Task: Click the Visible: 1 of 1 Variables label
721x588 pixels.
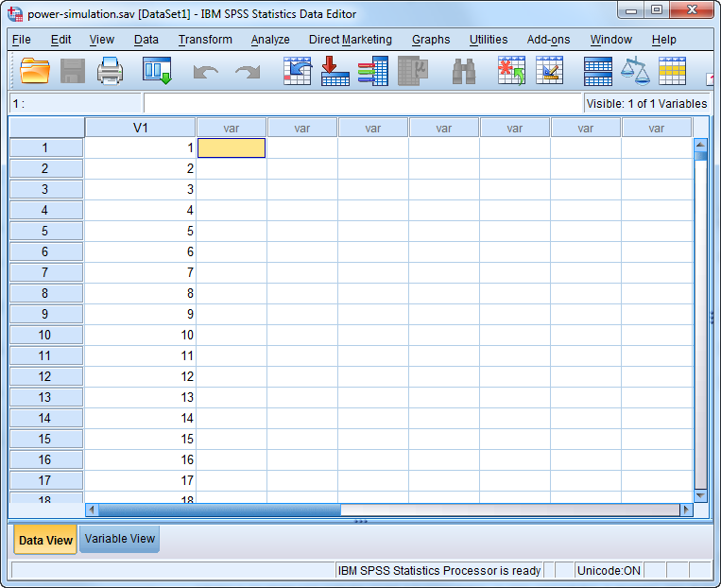Action: click(646, 104)
